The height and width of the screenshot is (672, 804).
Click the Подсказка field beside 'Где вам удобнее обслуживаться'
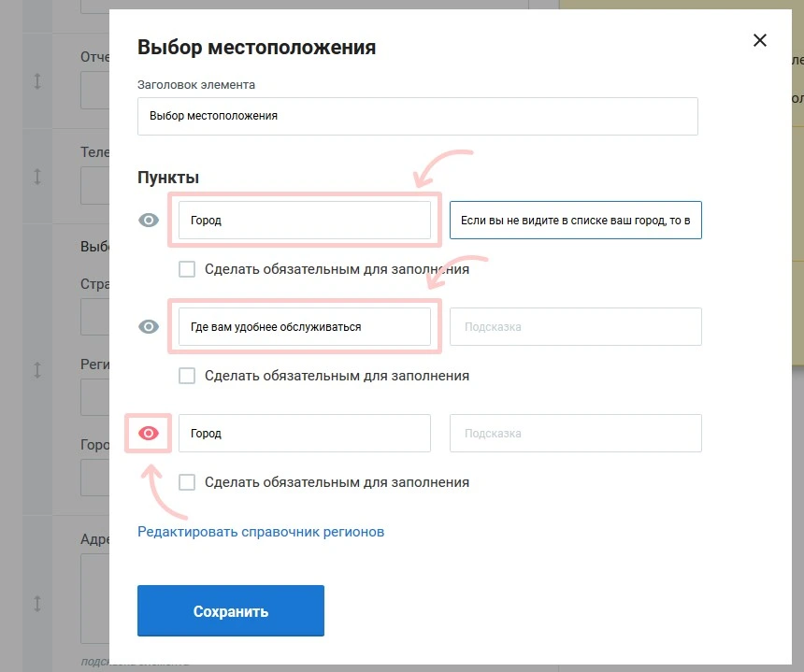[575, 327]
